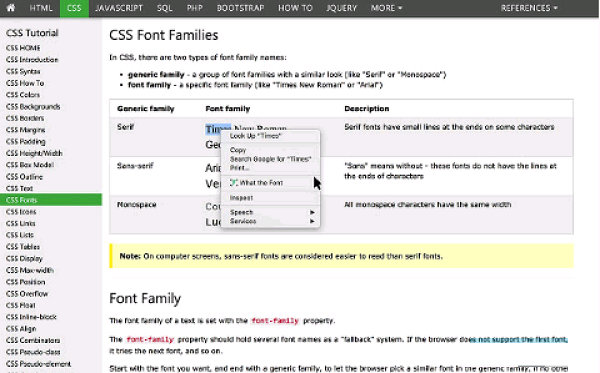Open CSS Backgrounds sidebar link

point(33,106)
